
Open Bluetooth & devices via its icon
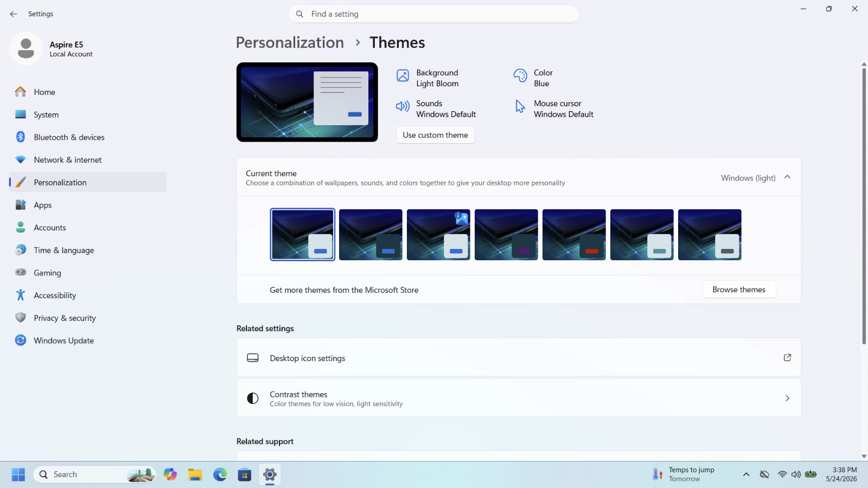tap(21, 137)
